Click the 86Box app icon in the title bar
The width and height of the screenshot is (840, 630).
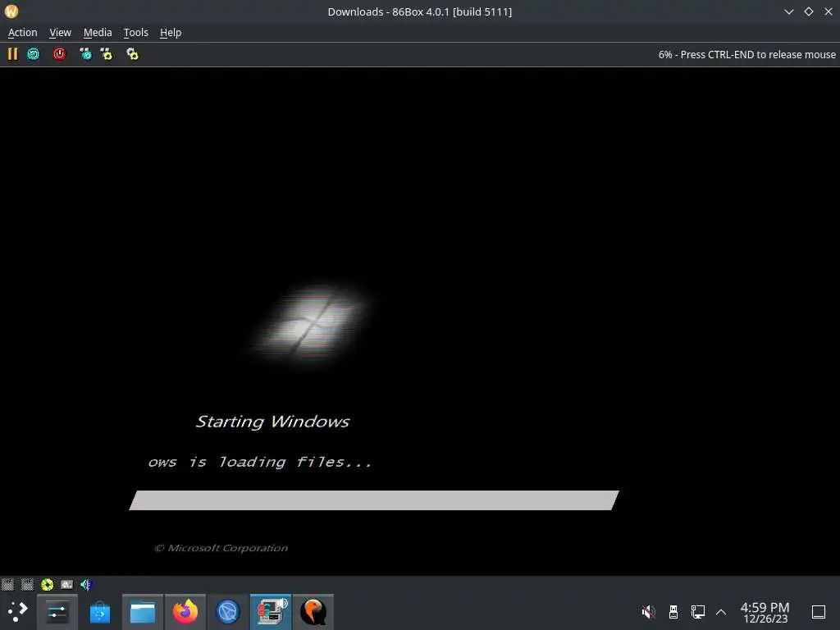click(x=11, y=11)
